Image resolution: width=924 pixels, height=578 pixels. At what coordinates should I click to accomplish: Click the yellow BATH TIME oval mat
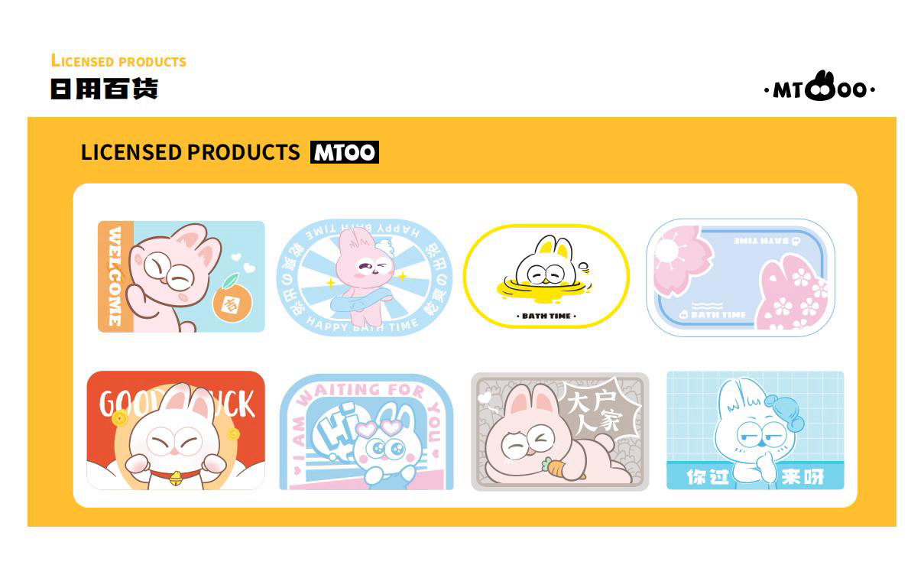point(546,276)
